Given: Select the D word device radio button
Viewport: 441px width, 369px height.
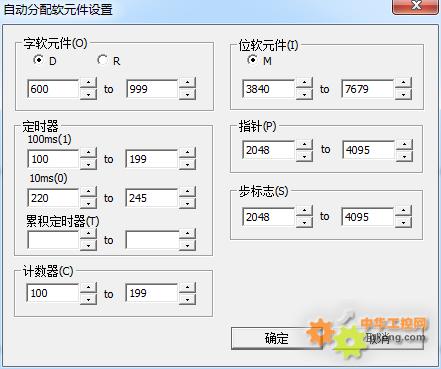Looking at the screenshot, I should click(39, 60).
